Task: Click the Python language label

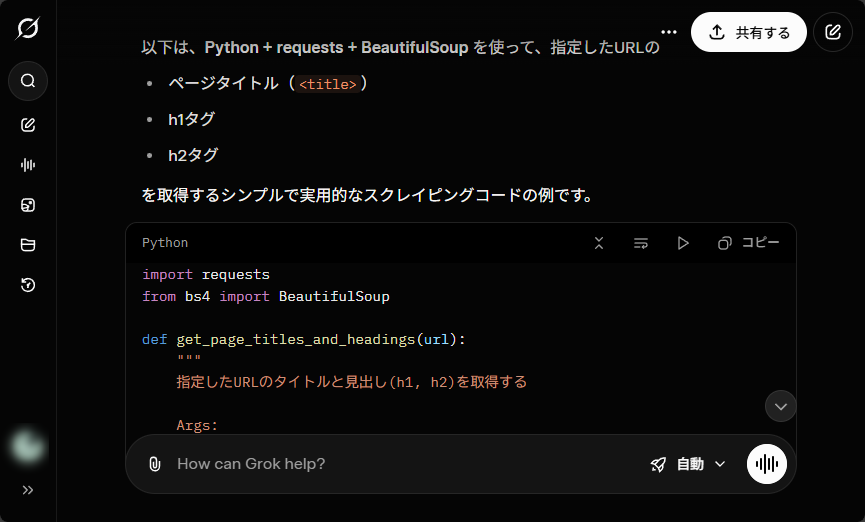Action: pos(165,243)
